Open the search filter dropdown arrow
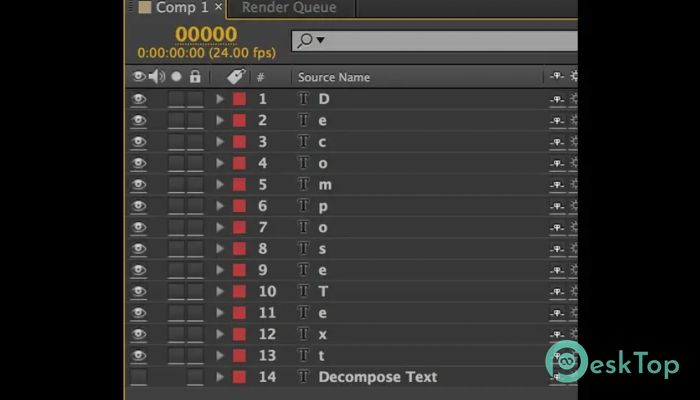This screenshot has width=700, height=400. pos(320,40)
